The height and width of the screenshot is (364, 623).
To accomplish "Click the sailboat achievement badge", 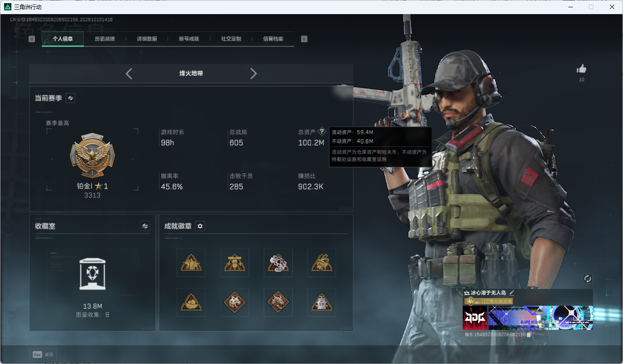I will click(x=191, y=302).
